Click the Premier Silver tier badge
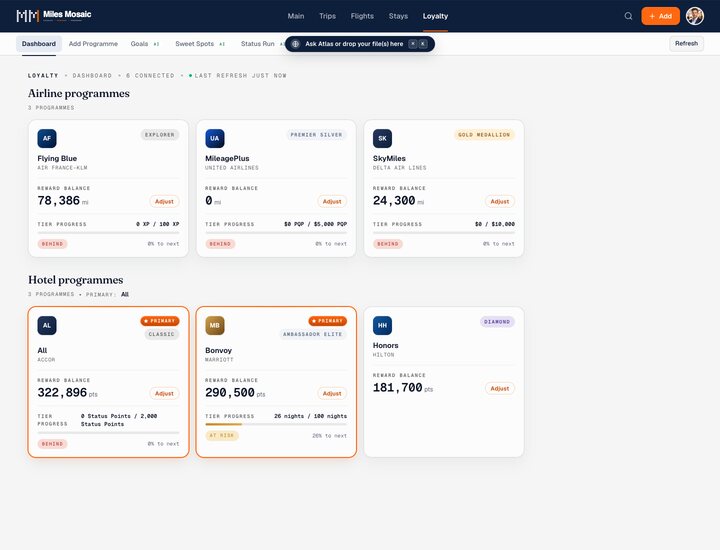Image resolution: width=720 pixels, height=550 pixels. point(316,135)
